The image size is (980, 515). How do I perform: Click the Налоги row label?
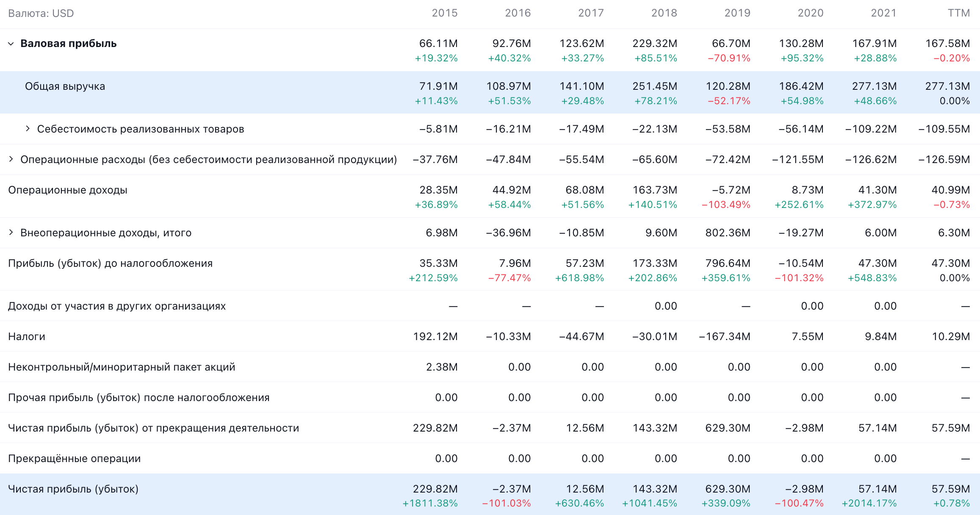pyautogui.click(x=27, y=337)
